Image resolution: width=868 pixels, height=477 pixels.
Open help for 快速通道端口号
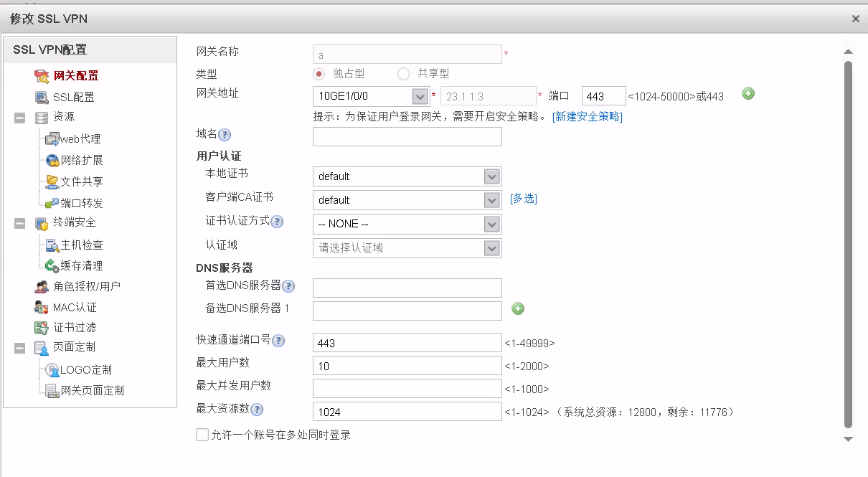point(278,341)
